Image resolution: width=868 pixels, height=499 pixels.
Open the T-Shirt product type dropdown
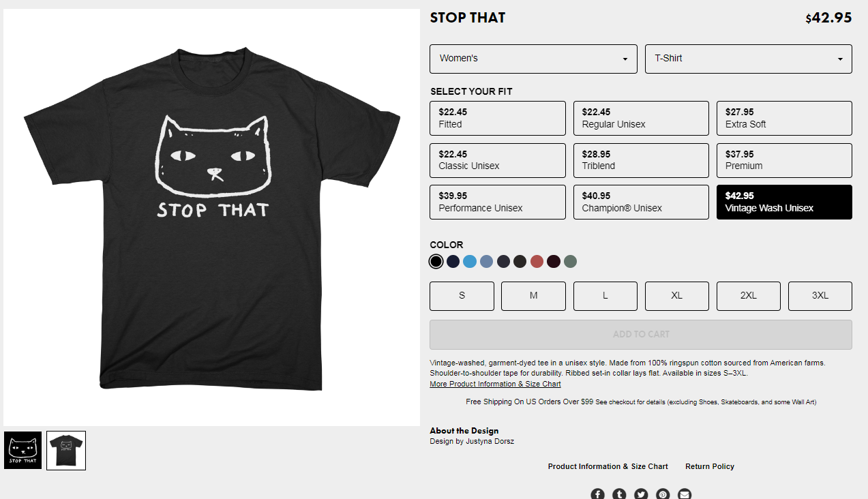[749, 59]
